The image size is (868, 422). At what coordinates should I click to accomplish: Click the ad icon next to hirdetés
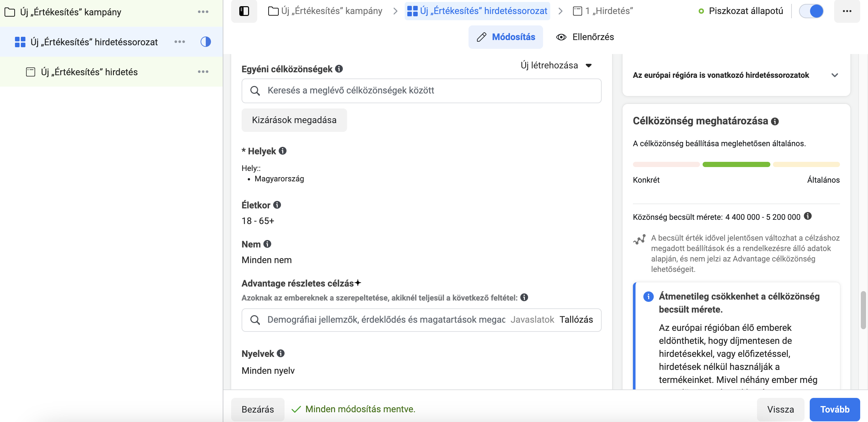31,72
